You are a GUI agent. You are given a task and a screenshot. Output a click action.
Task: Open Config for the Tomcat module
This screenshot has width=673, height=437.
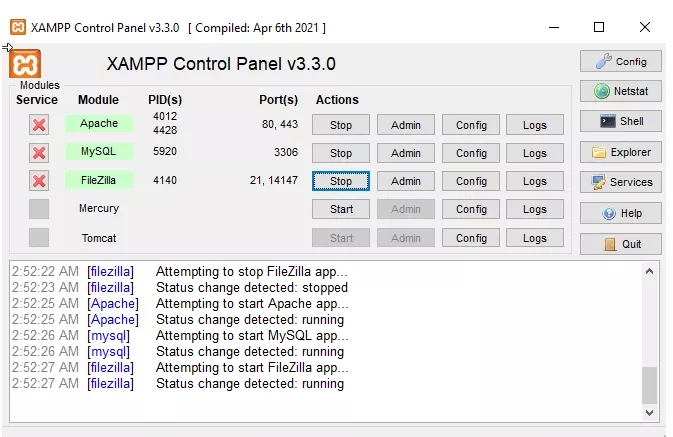click(x=471, y=238)
